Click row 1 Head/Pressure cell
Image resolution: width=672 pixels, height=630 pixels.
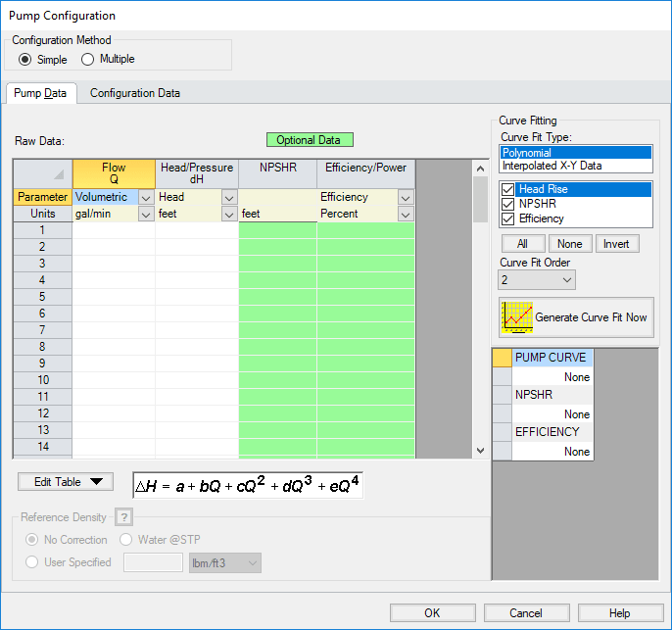(197, 230)
